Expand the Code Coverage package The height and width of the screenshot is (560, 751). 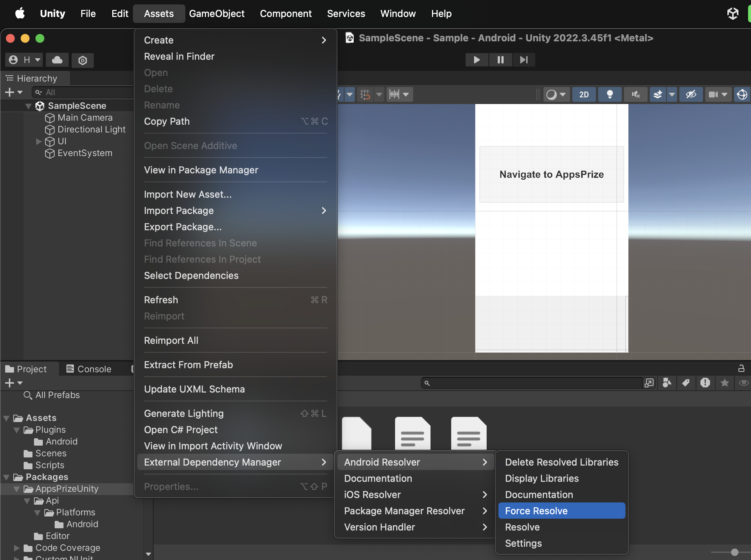pos(17,548)
